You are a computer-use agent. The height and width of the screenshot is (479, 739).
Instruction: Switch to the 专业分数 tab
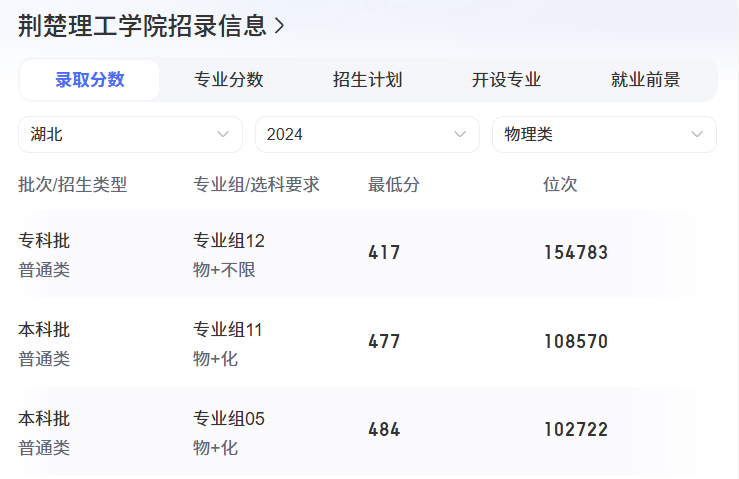pos(229,80)
